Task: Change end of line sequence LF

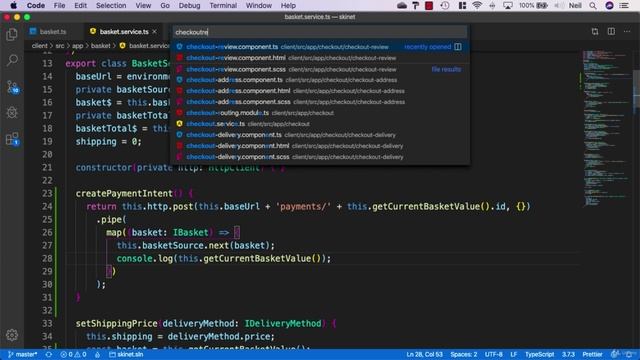Action: click(x=513, y=354)
